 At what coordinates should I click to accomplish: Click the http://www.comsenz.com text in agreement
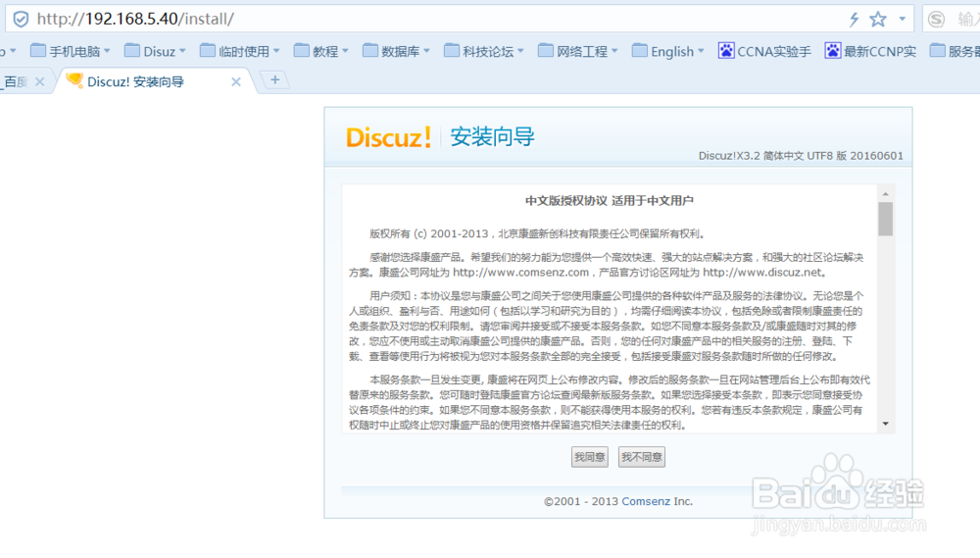click(520, 272)
